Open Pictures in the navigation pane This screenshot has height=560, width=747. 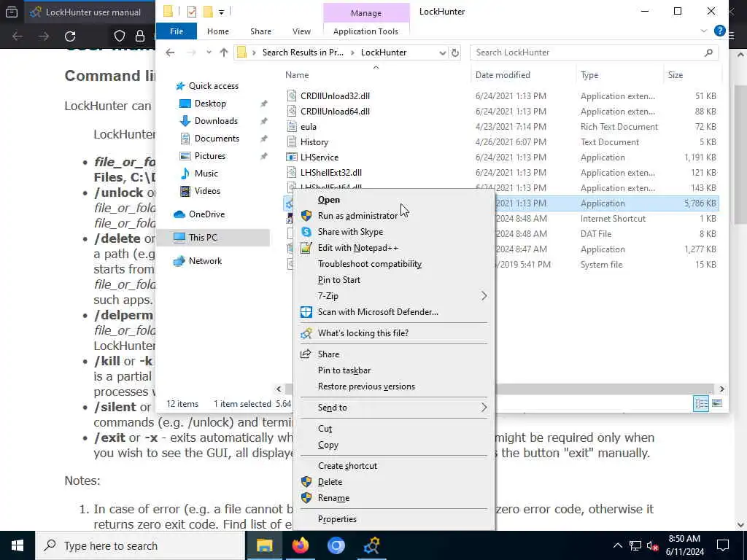pos(209,156)
